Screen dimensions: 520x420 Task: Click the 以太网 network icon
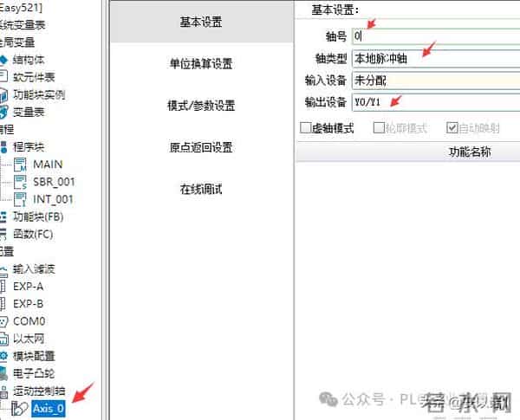(3, 339)
